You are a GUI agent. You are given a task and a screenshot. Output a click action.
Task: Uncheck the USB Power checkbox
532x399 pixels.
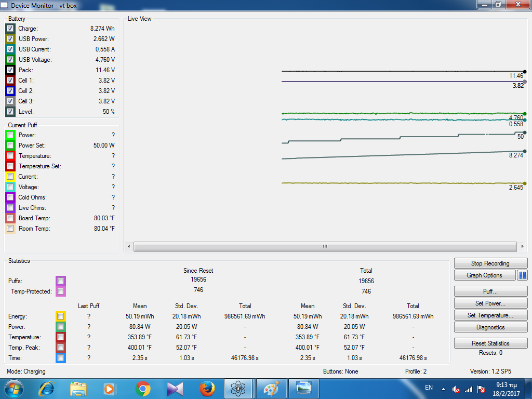click(10, 39)
